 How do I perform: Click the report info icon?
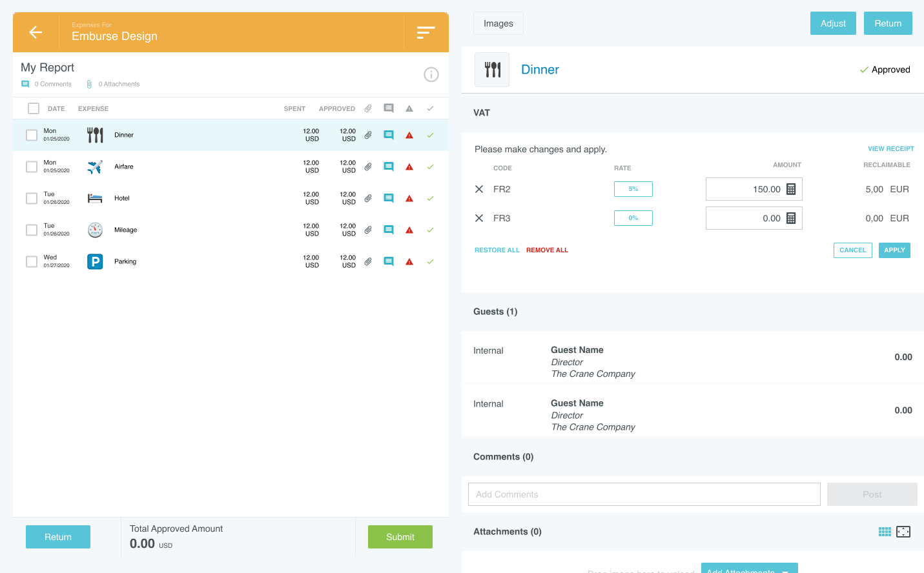click(431, 75)
